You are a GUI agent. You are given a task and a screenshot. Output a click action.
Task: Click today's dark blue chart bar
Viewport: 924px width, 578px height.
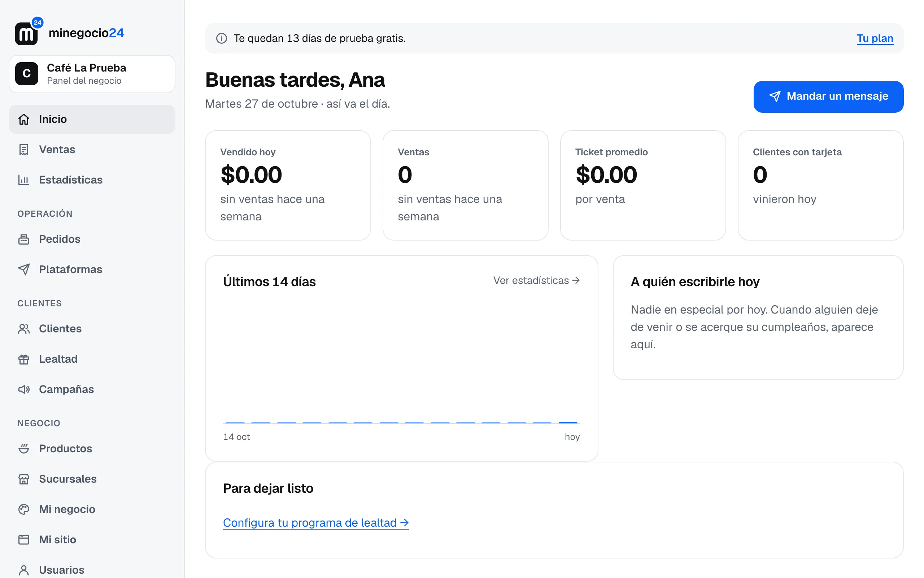click(568, 422)
